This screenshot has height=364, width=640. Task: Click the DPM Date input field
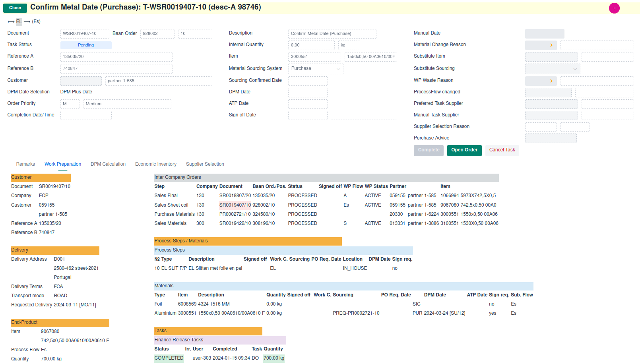point(308,92)
